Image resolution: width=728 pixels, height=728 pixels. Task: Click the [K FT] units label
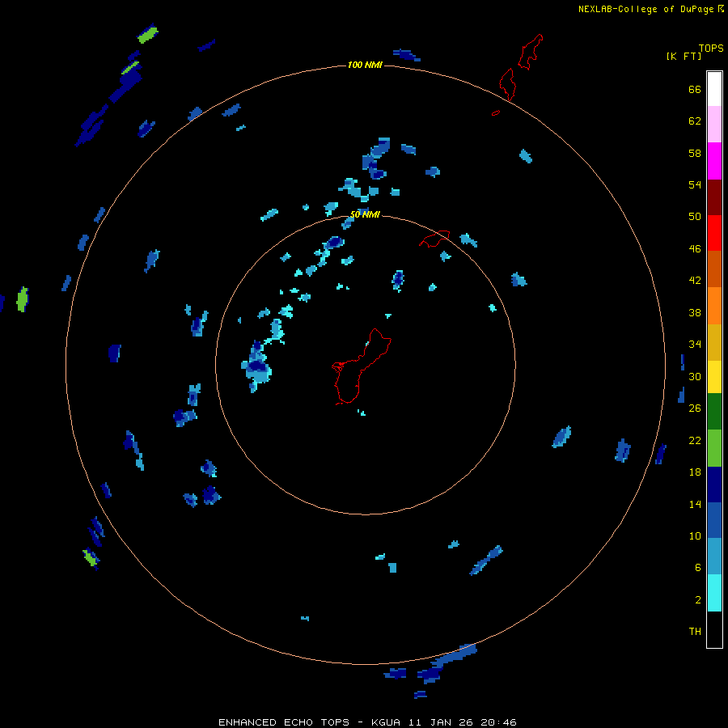point(684,56)
